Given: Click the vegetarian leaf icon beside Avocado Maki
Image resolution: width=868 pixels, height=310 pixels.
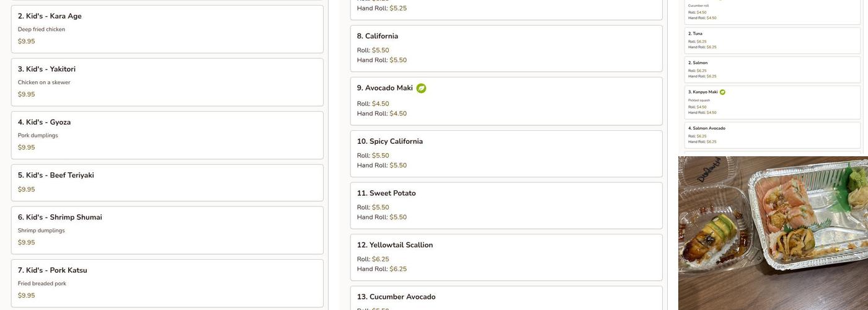Looking at the screenshot, I should [421, 88].
